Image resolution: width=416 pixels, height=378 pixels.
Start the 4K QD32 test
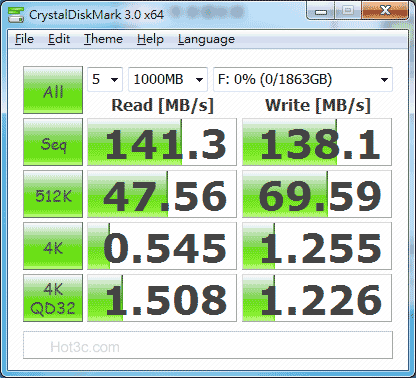tap(53, 298)
